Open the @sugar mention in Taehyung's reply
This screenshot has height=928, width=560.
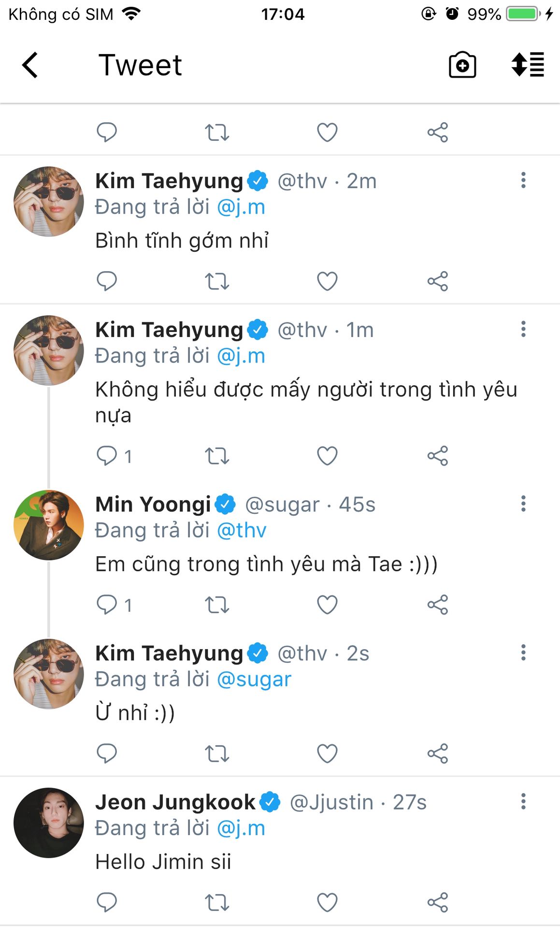tap(254, 679)
